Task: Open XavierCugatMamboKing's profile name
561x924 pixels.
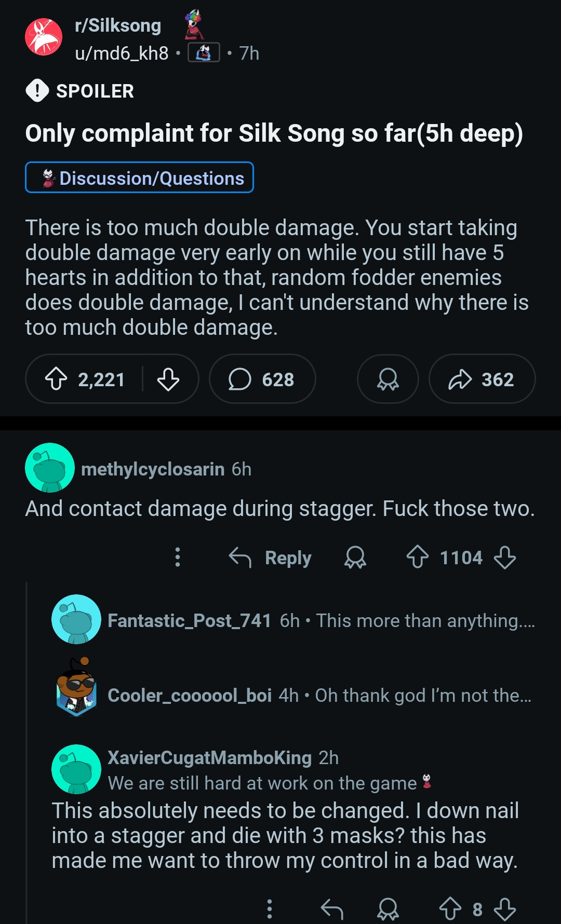Action: (x=209, y=757)
